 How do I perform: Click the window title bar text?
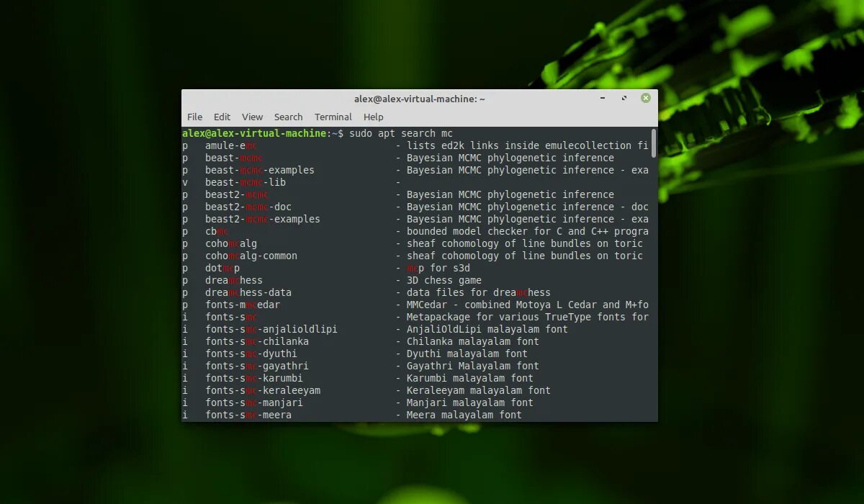(420, 99)
